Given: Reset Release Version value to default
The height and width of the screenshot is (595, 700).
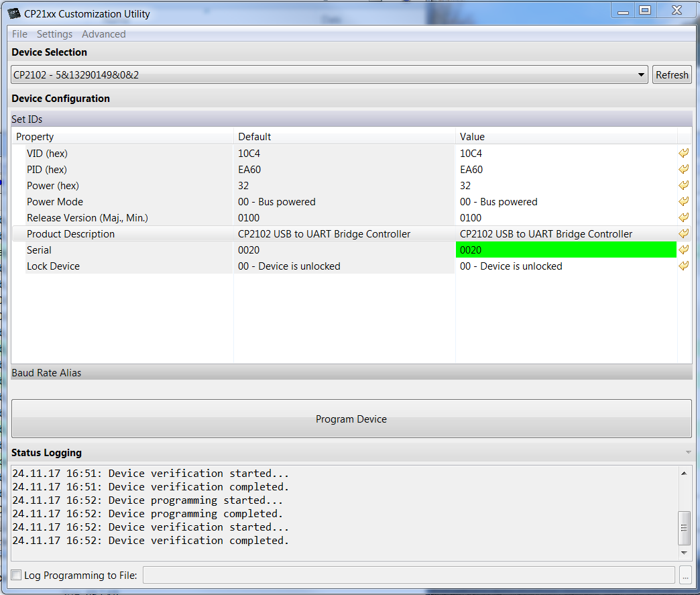Looking at the screenshot, I should coord(683,217).
